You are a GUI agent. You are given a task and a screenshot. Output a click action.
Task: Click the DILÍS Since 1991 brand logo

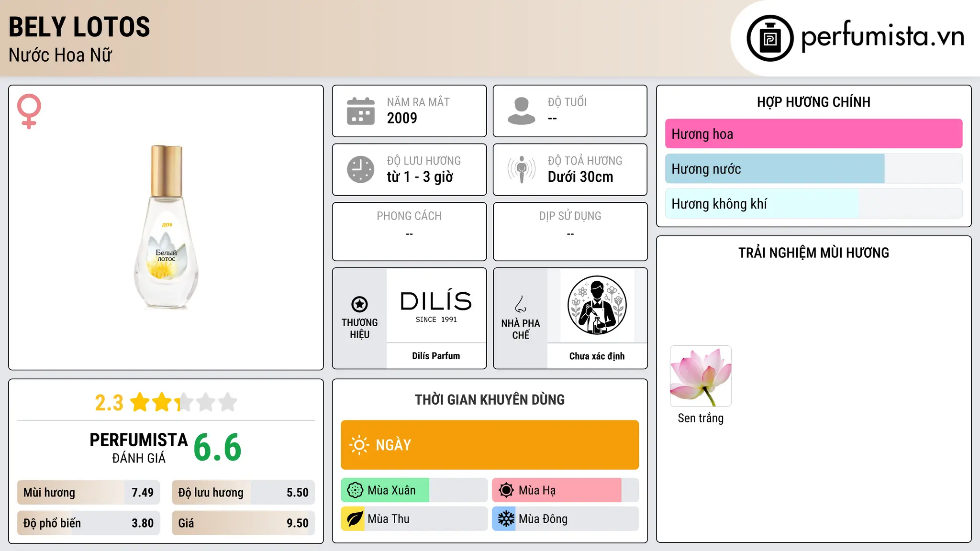click(436, 306)
